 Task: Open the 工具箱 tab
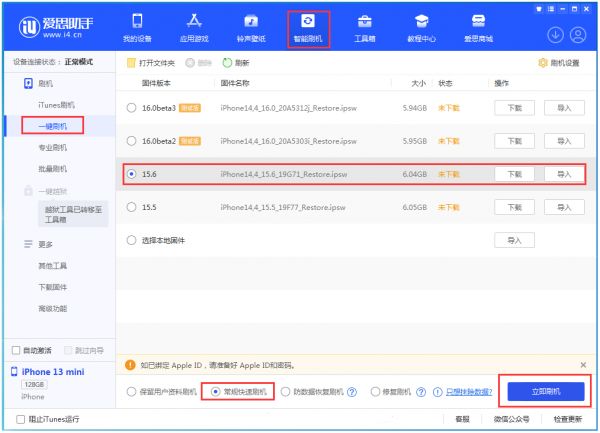click(x=365, y=28)
